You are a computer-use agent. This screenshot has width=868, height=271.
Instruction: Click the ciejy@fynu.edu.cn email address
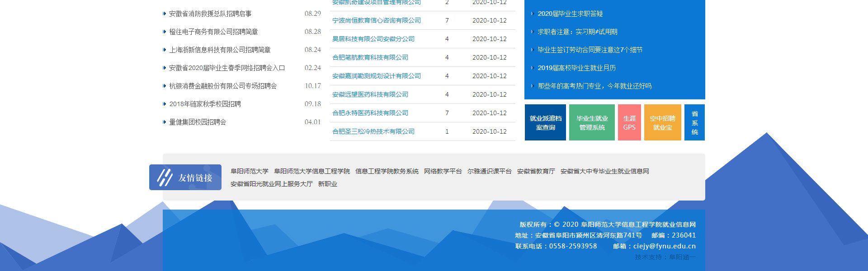(664, 246)
